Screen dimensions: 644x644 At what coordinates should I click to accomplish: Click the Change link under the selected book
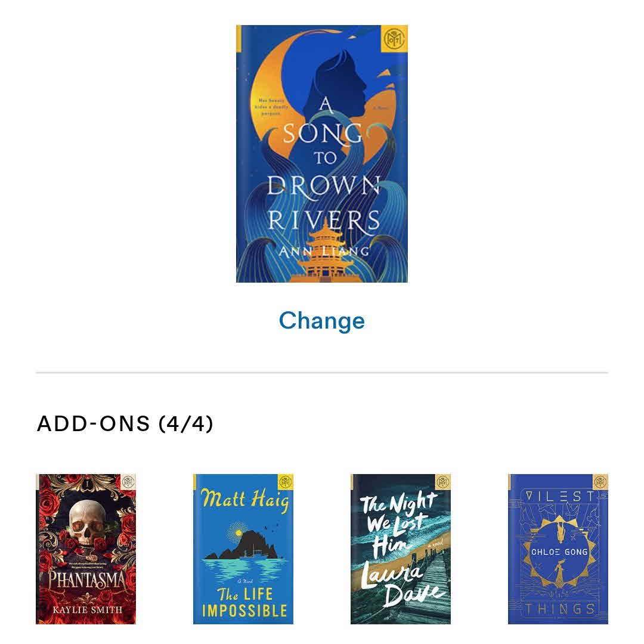point(321,321)
